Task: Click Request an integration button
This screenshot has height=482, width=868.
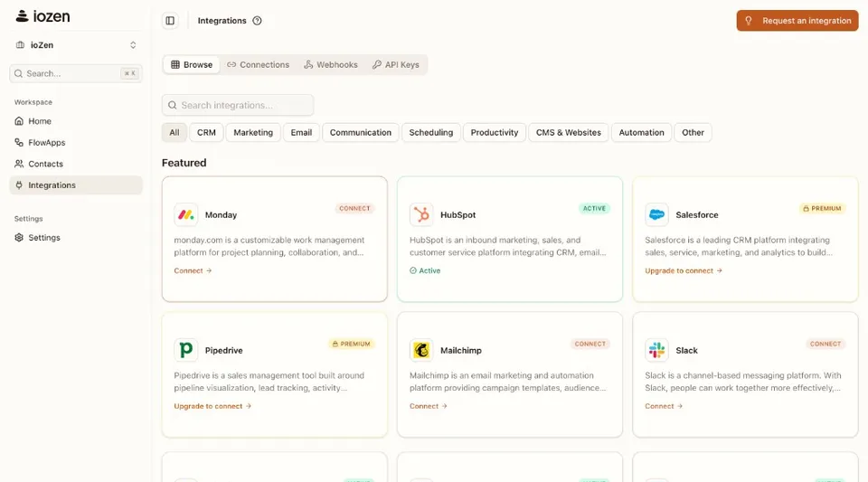Action: [x=797, y=21]
